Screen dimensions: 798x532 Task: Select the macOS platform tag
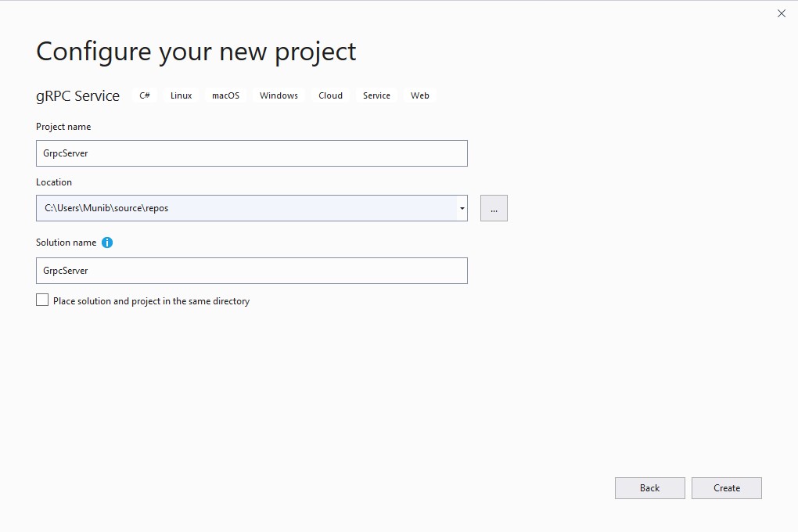click(x=225, y=95)
